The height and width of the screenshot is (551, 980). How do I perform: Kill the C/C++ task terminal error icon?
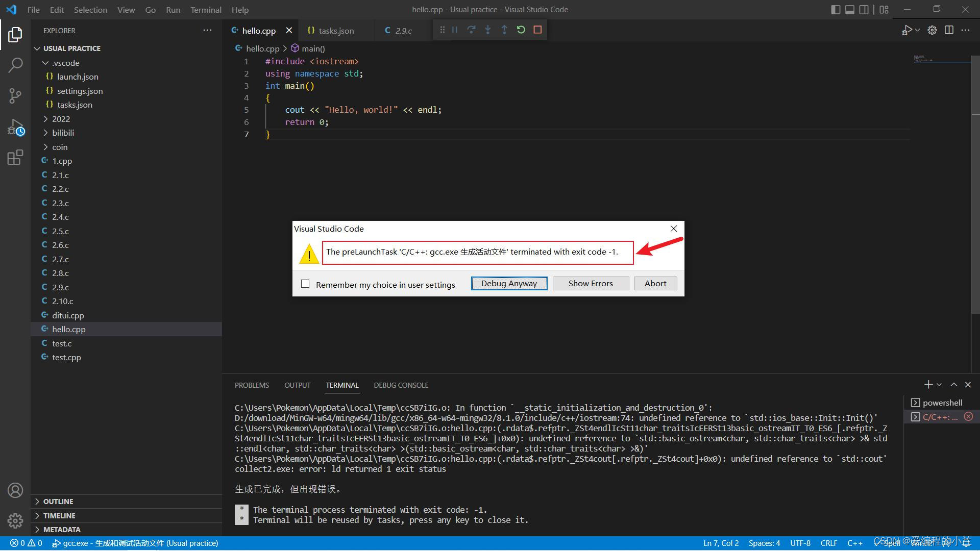pyautogui.click(x=968, y=417)
